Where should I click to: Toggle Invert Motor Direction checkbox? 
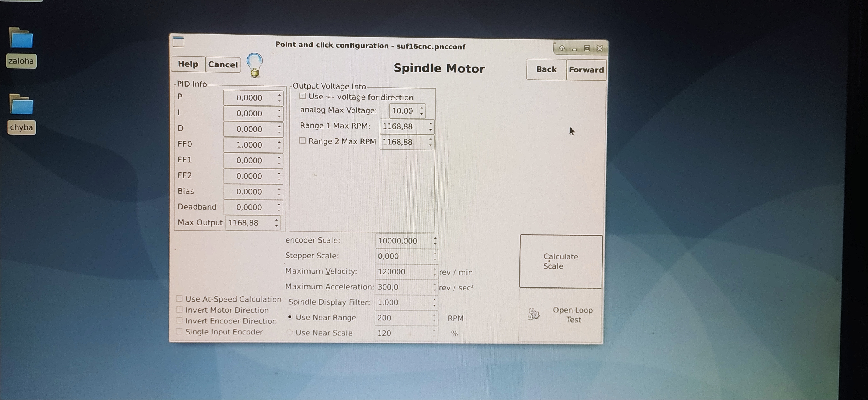coord(179,309)
